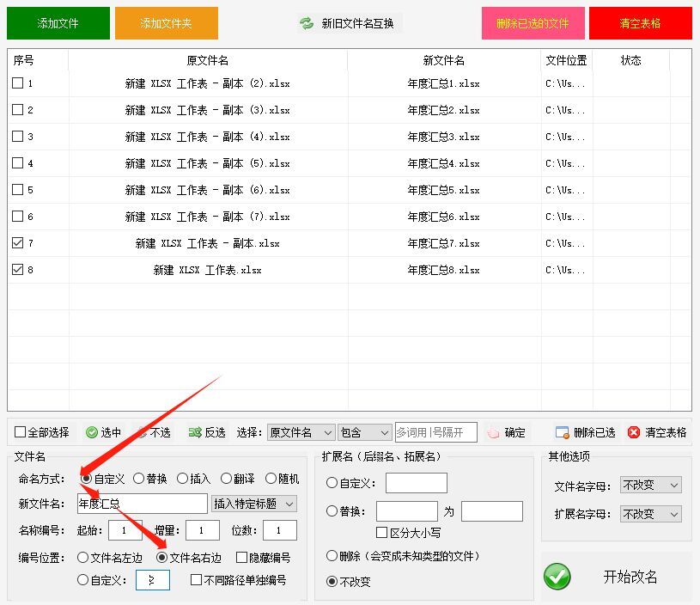Viewport: 700px width, 605px height.
Task: Click the 开始改名 button text
Action: pos(630,577)
